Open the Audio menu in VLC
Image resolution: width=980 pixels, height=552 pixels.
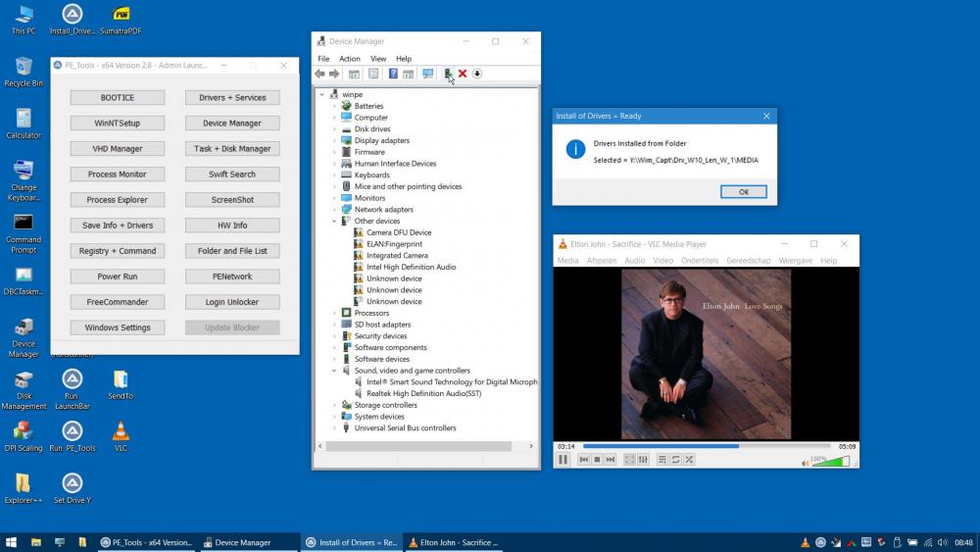(635, 261)
